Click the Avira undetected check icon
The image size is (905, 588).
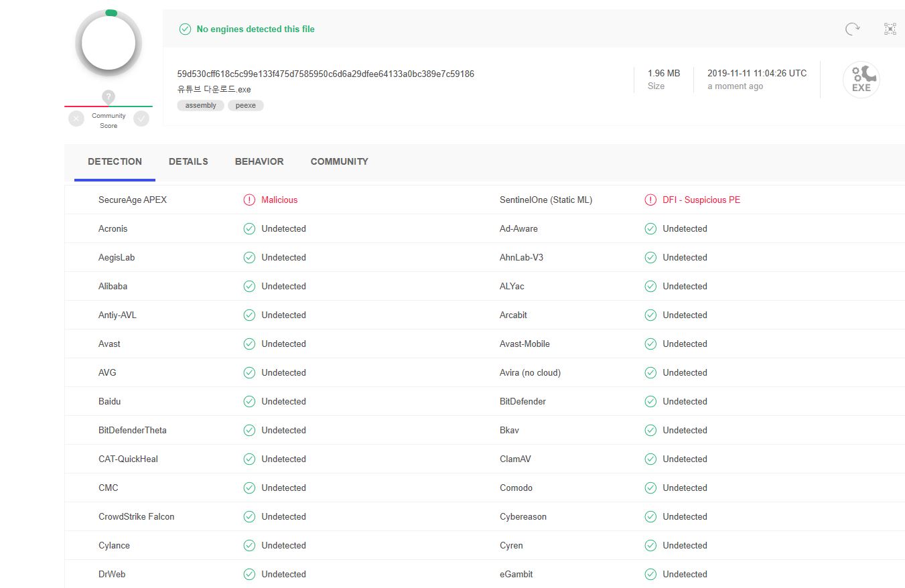650,372
